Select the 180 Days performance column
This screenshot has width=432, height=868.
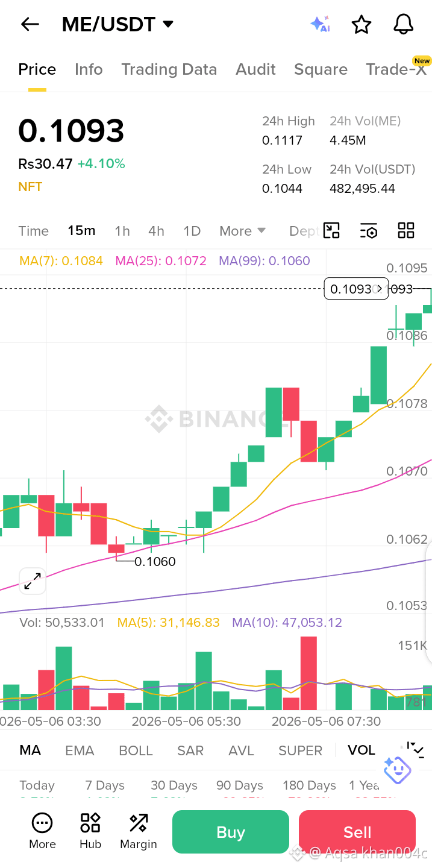click(x=309, y=785)
